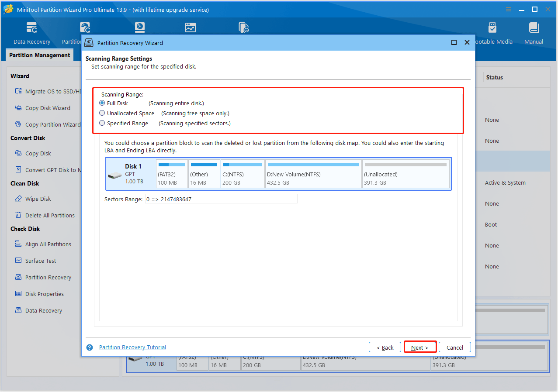Select the FAT32 100 MB partition block
The image size is (558, 392).
172,174
